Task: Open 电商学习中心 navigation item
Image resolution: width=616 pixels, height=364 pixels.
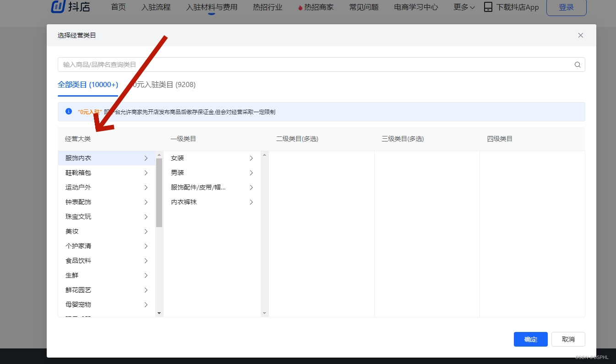Action: [x=416, y=7]
